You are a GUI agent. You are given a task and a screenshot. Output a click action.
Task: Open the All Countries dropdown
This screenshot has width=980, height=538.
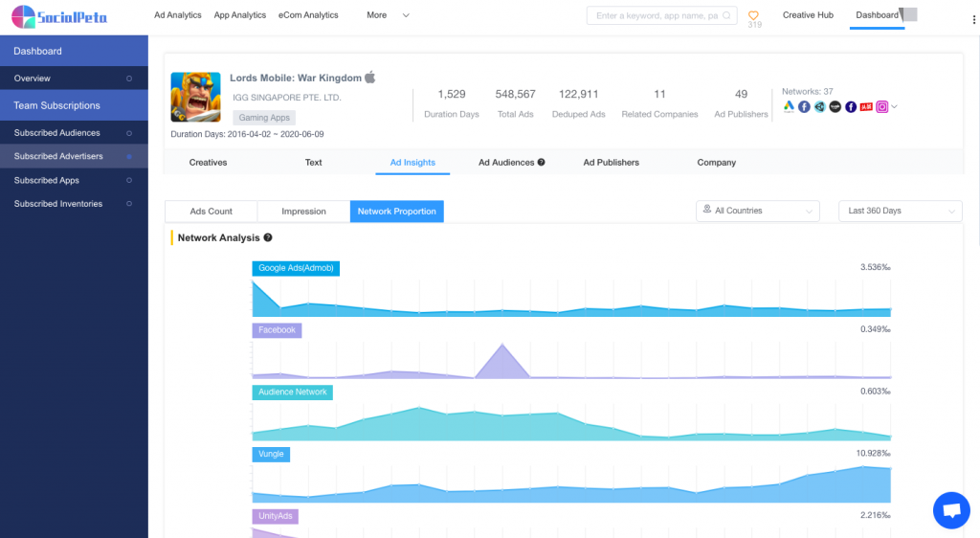[x=758, y=211]
